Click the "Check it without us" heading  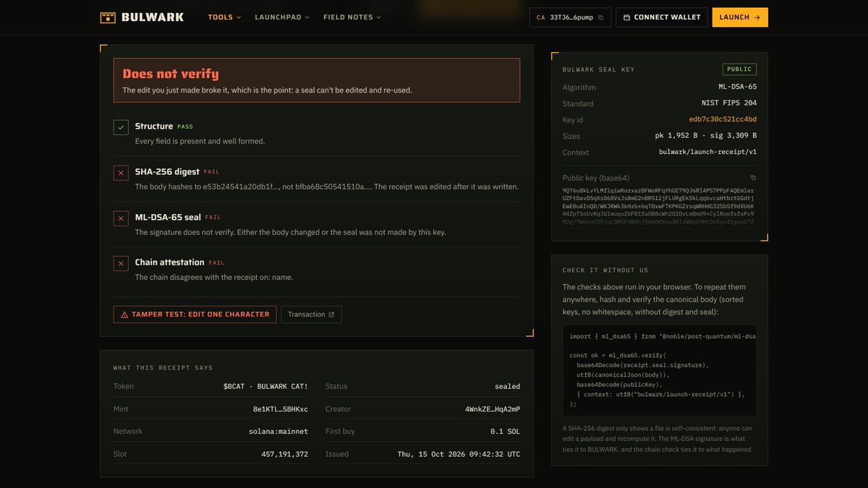605,270
